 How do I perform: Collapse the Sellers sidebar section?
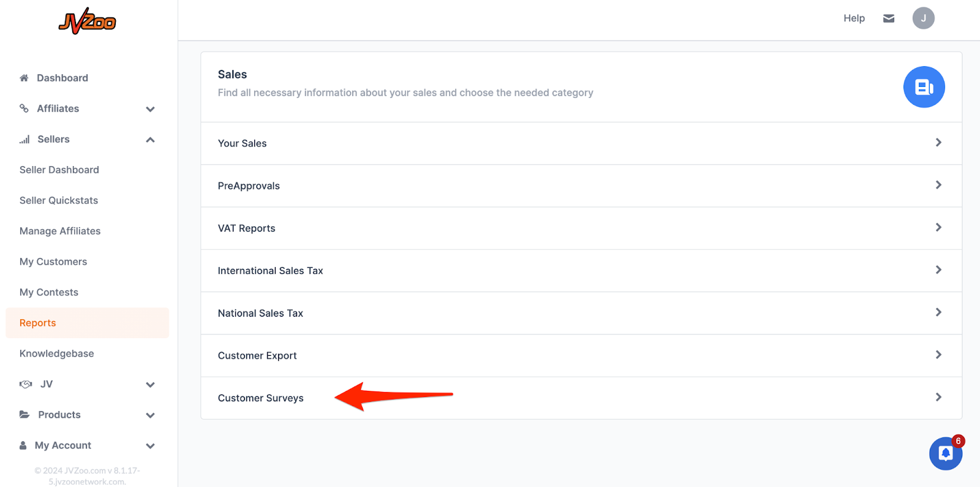(x=150, y=140)
